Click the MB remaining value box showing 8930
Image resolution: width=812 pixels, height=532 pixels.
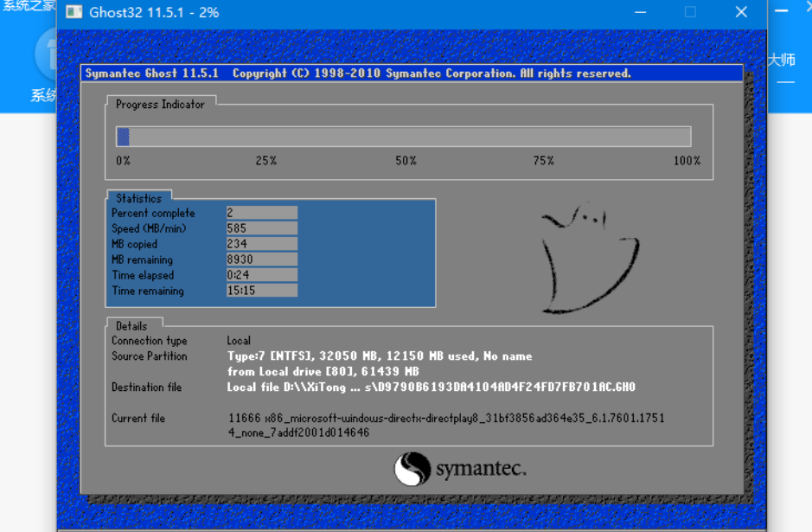click(261, 260)
